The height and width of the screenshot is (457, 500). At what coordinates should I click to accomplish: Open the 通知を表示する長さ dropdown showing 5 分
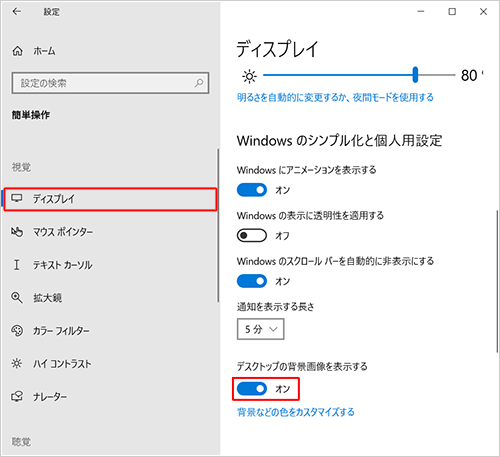(x=261, y=329)
